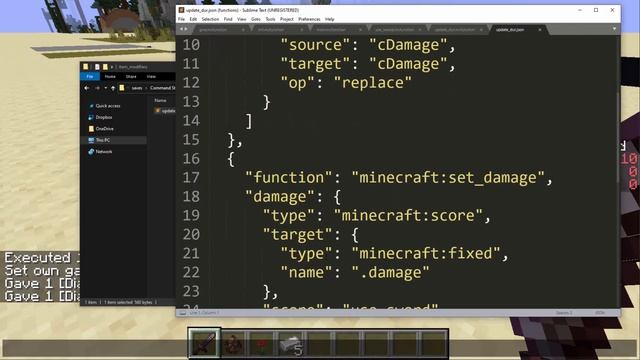Open the tab list dropdown arrow in Sublime Text
This screenshot has width=640, height=360.
click(614, 29)
